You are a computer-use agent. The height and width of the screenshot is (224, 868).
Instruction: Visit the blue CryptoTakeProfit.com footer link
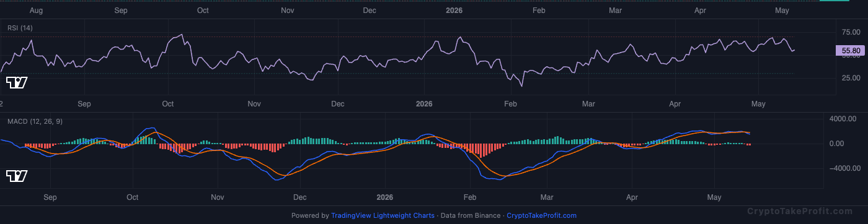click(541, 216)
